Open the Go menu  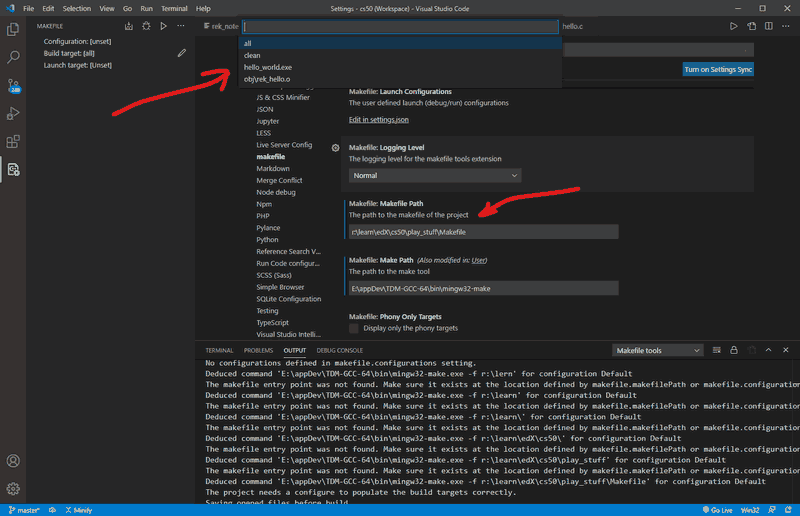pos(128,9)
